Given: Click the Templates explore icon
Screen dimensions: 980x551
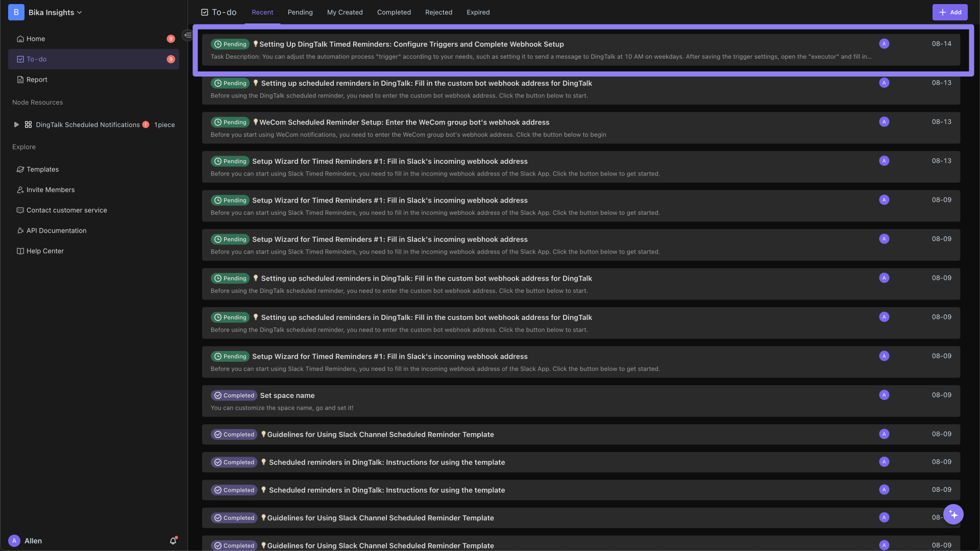Looking at the screenshot, I should click(x=20, y=169).
